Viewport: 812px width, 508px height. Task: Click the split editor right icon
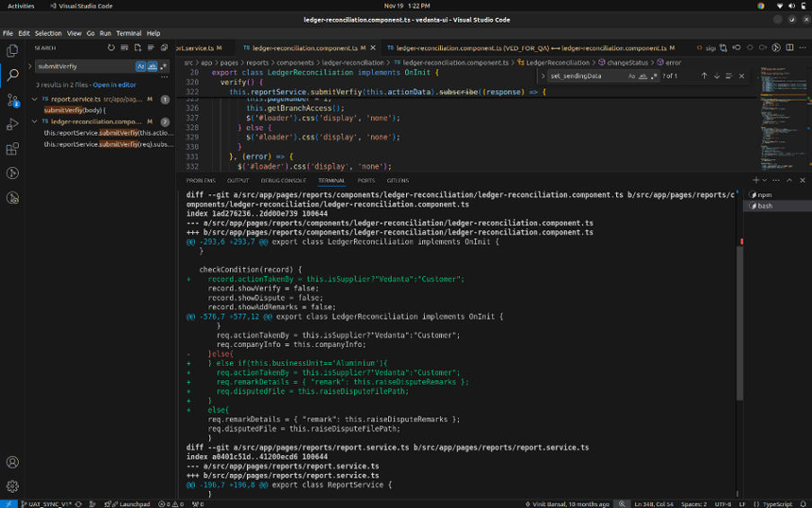(789, 48)
